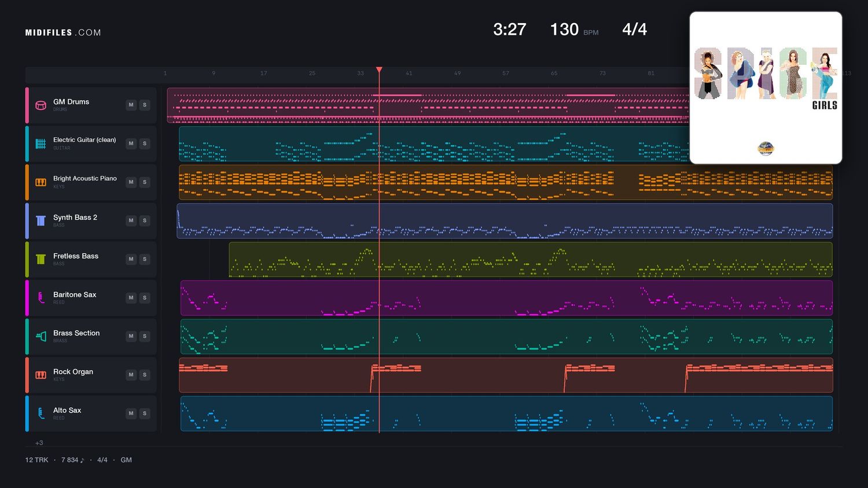
Task: Click the GM Drums drum icon
Action: [41, 105]
